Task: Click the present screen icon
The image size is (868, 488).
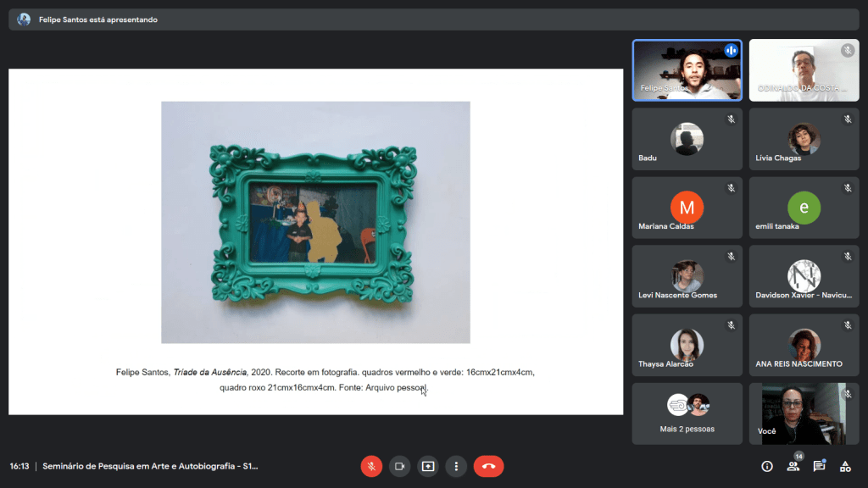Action: click(x=428, y=466)
